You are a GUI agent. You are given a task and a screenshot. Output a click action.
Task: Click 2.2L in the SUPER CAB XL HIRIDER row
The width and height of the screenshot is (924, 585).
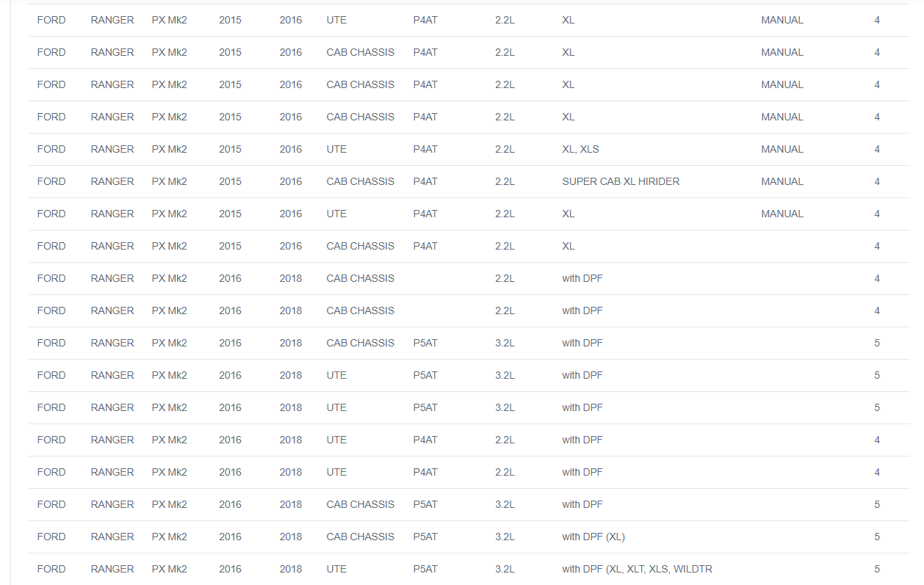(505, 181)
